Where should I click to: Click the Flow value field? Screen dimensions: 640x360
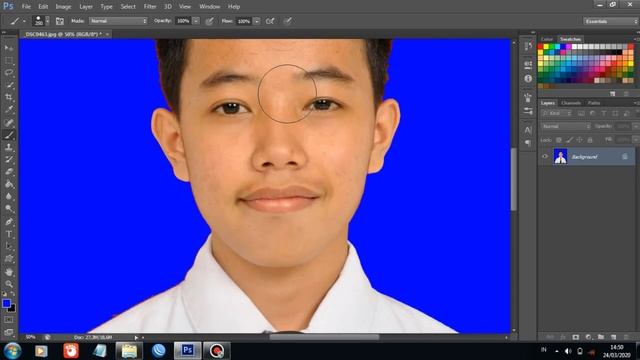(244, 21)
